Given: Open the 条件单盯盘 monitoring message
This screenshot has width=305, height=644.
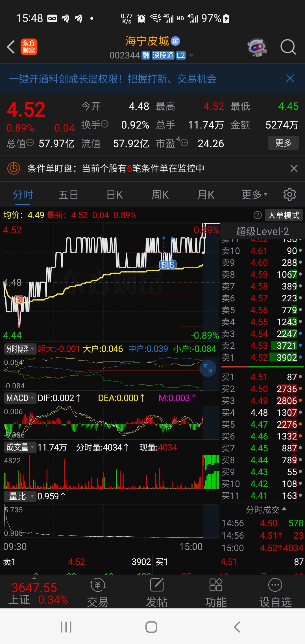Looking at the screenshot, I should (x=116, y=168).
